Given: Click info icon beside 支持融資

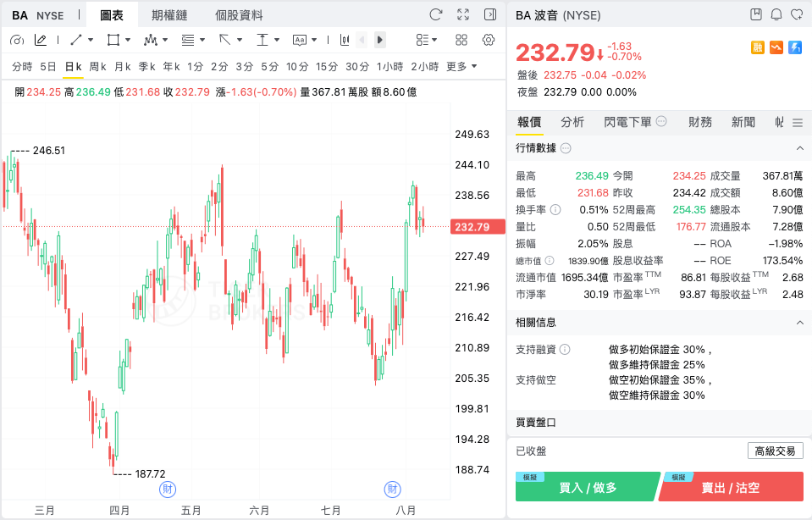Looking at the screenshot, I should tap(565, 350).
